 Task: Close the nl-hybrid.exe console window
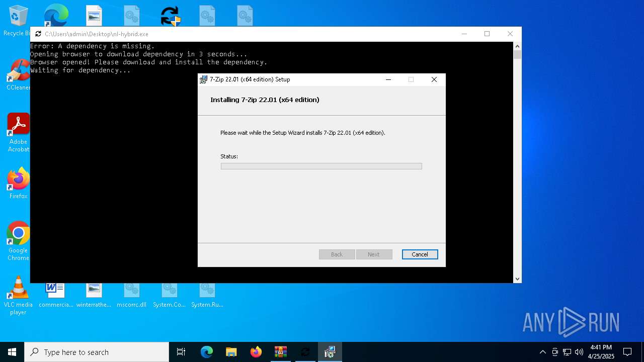[510, 34]
